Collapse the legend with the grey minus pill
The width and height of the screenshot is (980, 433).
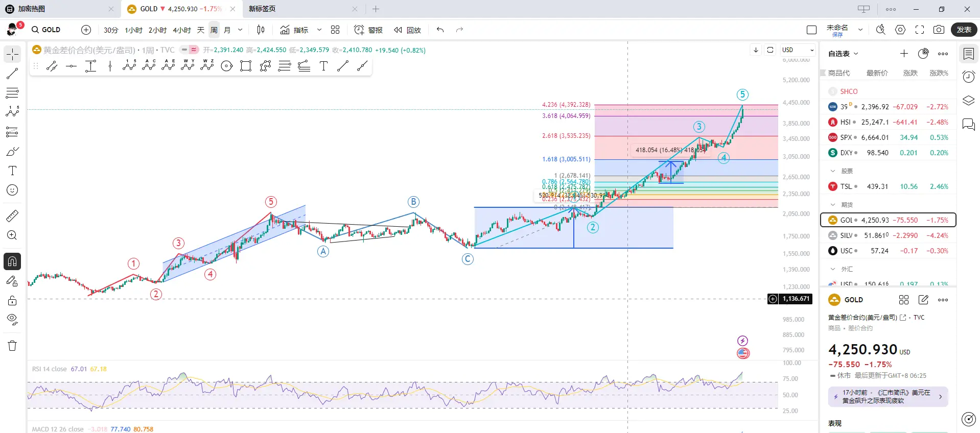point(183,50)
